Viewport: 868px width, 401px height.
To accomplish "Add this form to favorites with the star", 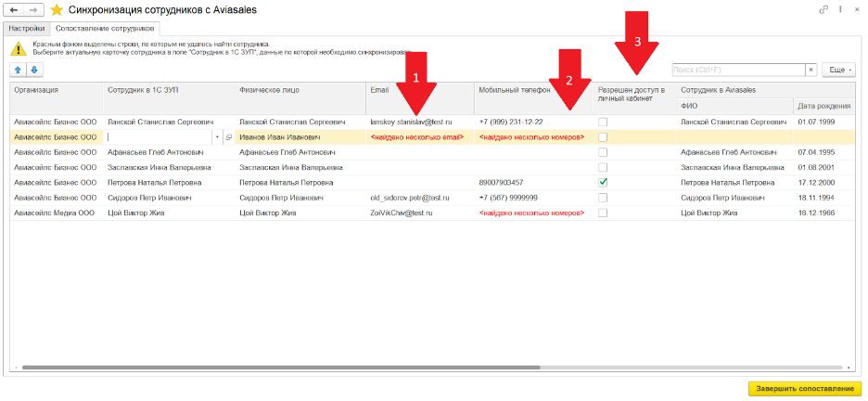I will pyautogui.click(x=57, y=9).
